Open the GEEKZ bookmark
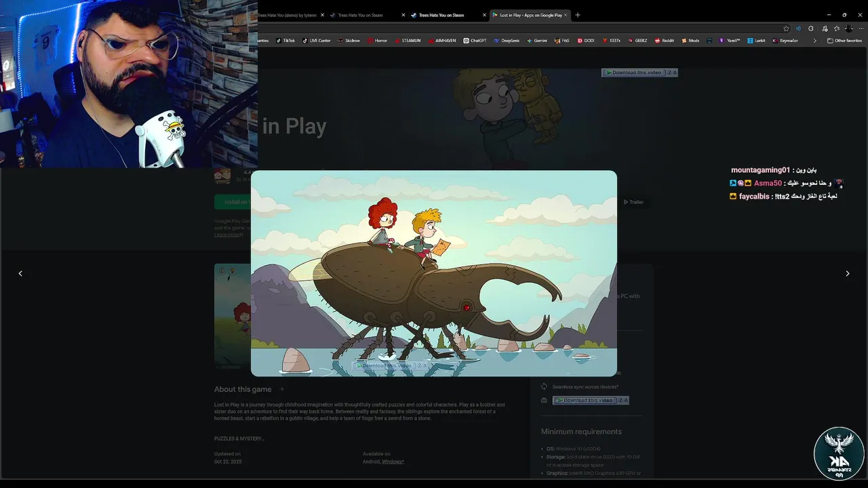 coord(637,41)
